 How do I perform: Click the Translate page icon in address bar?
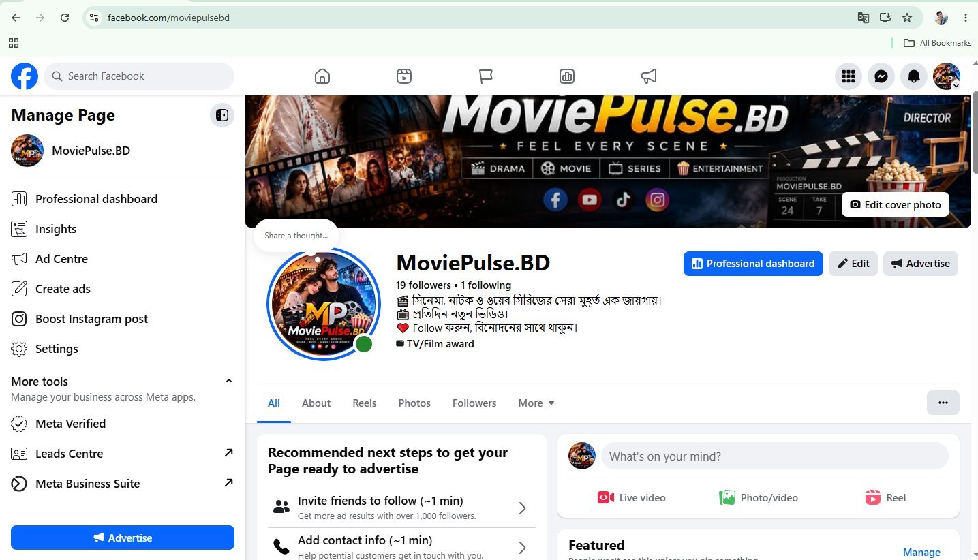point(864,18)
